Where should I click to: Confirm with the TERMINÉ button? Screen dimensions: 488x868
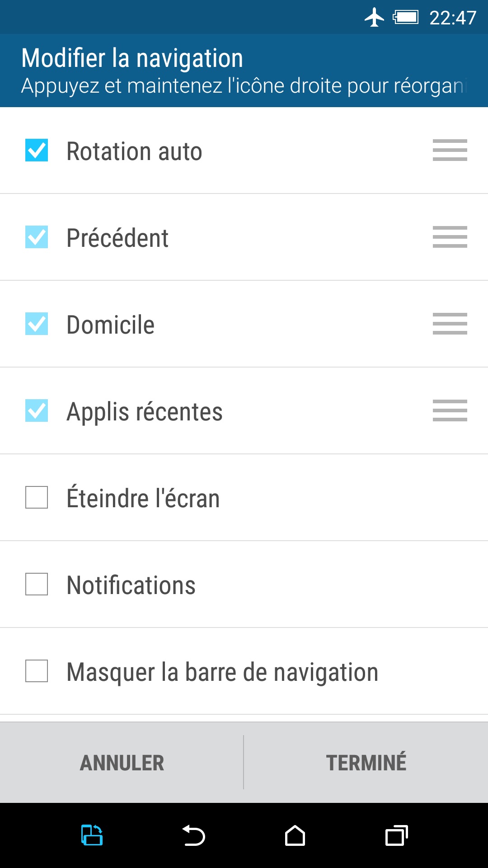366,763
